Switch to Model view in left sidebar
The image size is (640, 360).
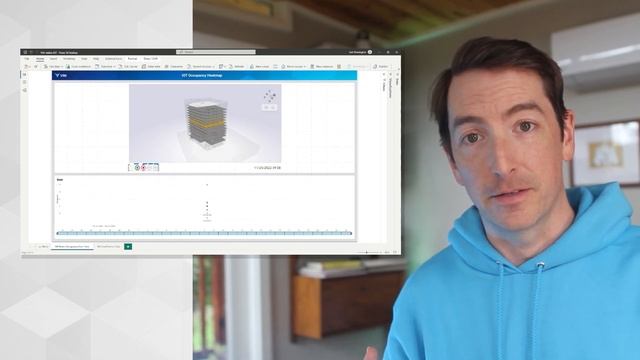pos(24,90)
